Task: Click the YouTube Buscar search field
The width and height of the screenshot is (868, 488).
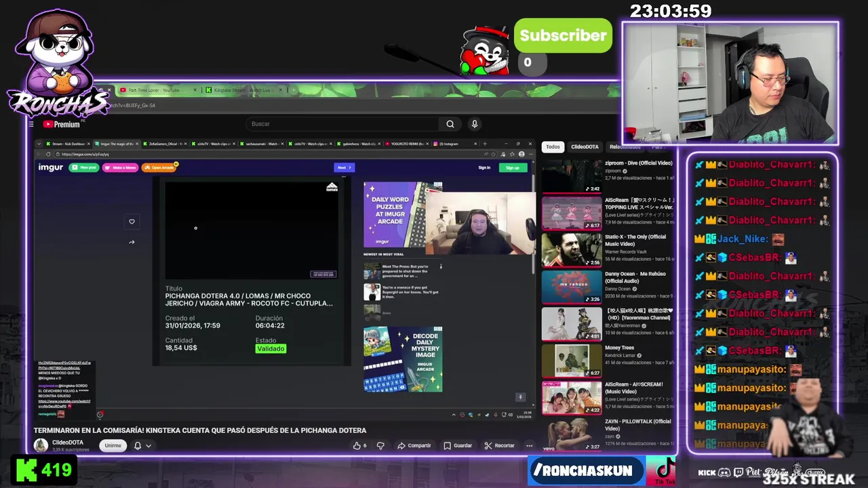Action: [x=342, y=124]
